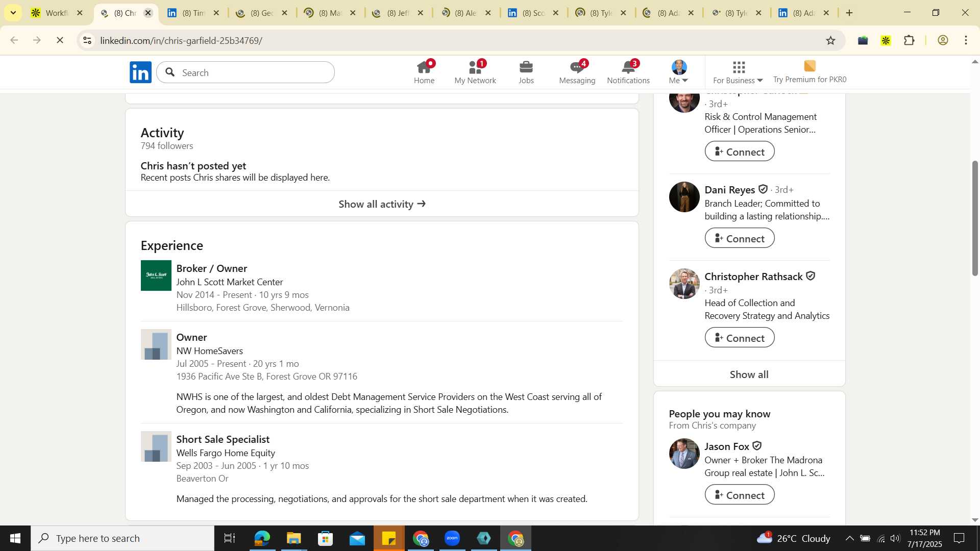Open Notifications bell icon
980x551 pixels.
coord(628,72)
